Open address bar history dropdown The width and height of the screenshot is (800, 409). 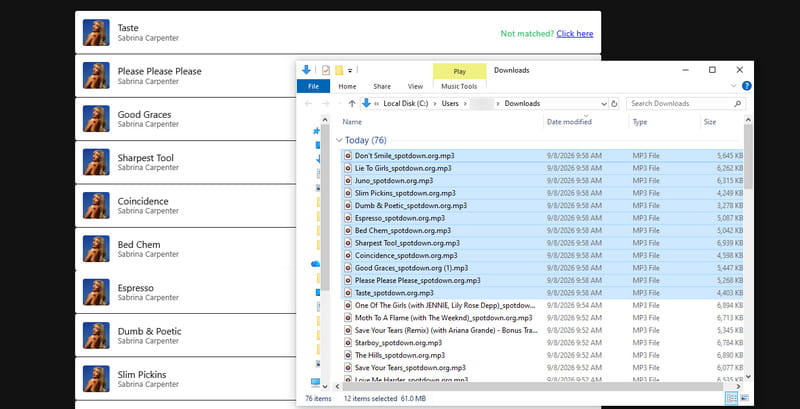(604, 104)
